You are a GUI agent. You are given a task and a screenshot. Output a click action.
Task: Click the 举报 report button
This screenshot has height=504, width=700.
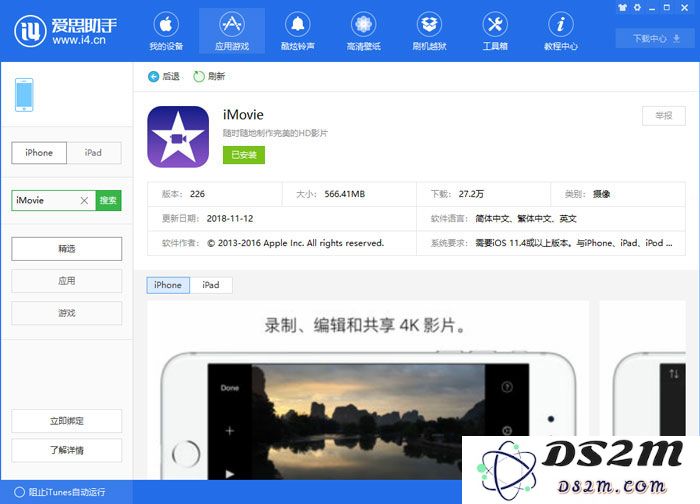(664, 116)
